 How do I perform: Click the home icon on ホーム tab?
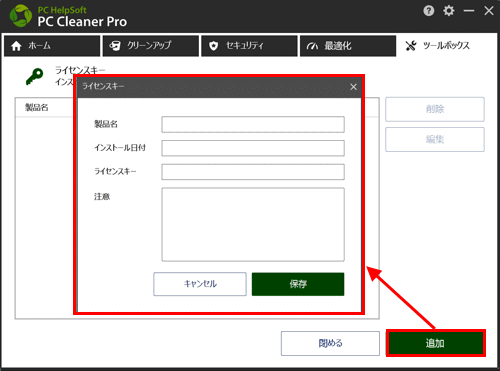tap(16, 46)
